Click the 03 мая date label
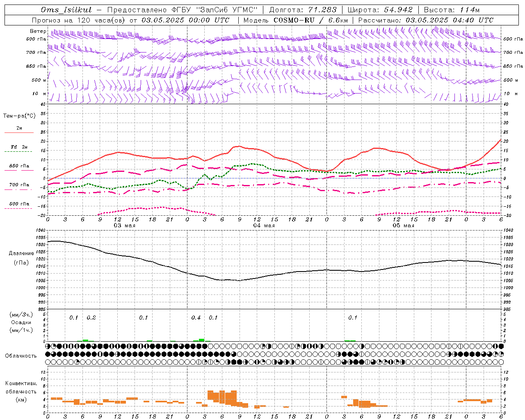Viewport: 525px width, 420px height. click(124, 226)
